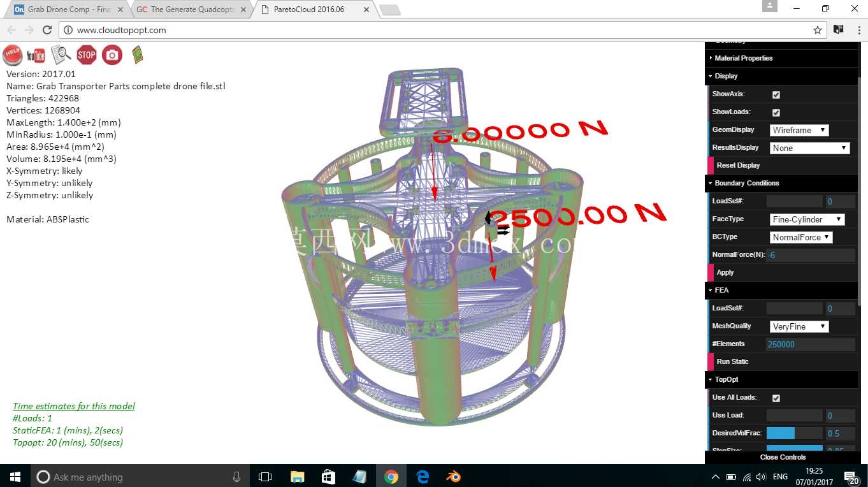
Task: Toggle the ShowLoads checkbox
Action: [776, 112]
